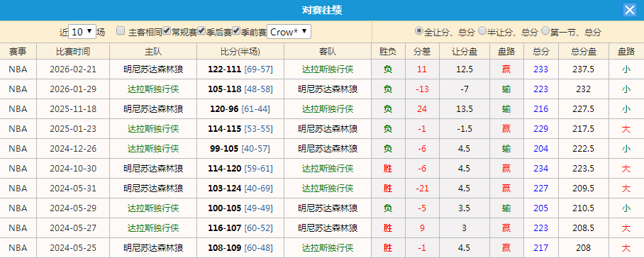Click the 客队 column header
Image resolution: width=644 pixels, height=258 pixels.
pyautogui.click(x=328, y=51)
